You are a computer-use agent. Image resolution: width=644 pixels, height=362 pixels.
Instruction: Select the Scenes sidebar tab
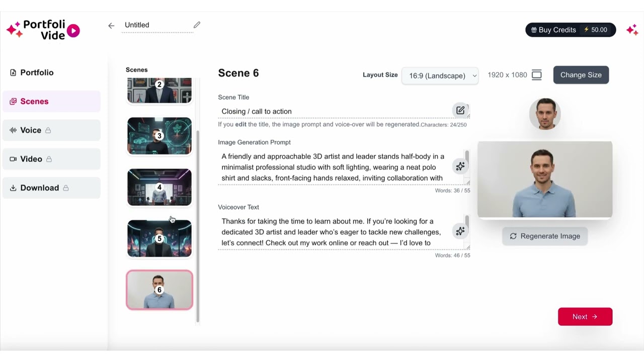point(51,102)
